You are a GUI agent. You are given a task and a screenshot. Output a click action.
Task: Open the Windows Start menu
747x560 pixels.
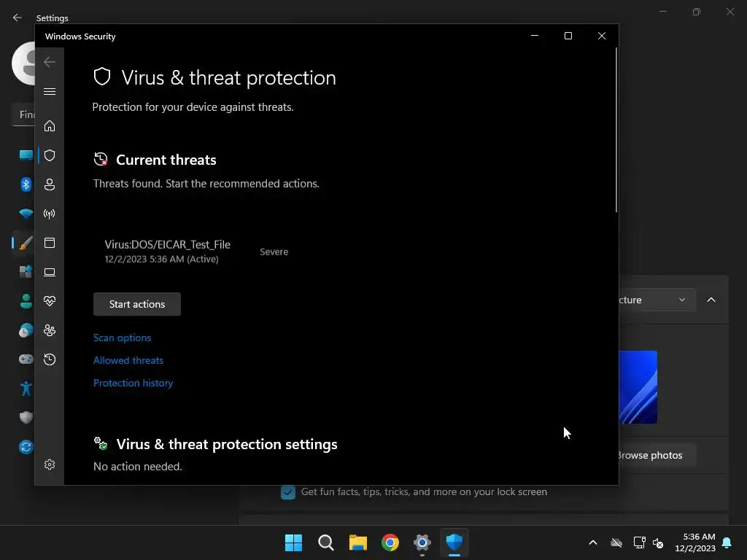(x=293, y=542)
